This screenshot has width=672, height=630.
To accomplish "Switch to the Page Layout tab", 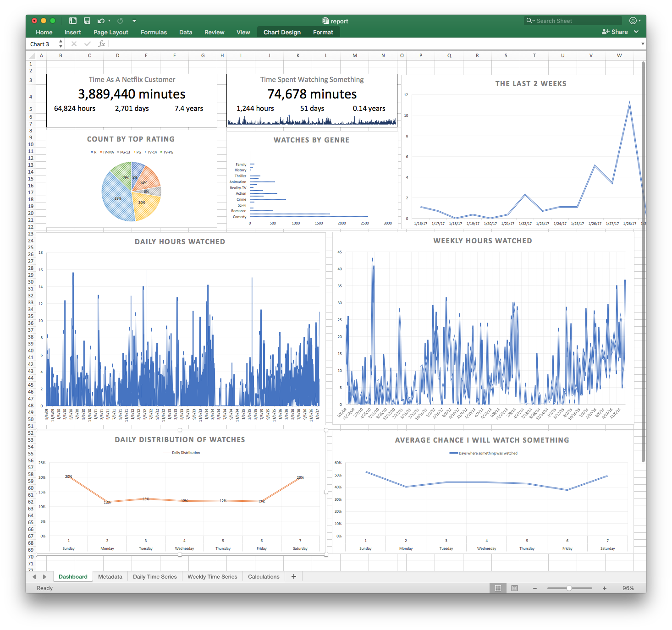I will 111,32.
